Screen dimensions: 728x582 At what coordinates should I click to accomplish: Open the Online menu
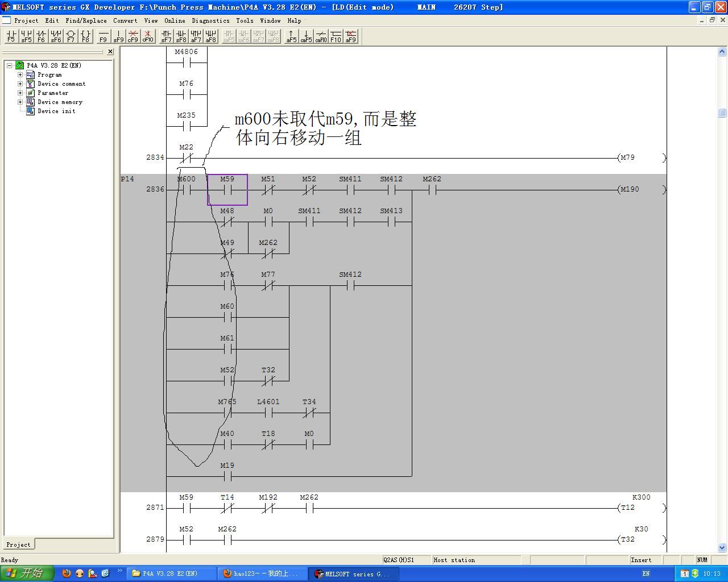175,20
